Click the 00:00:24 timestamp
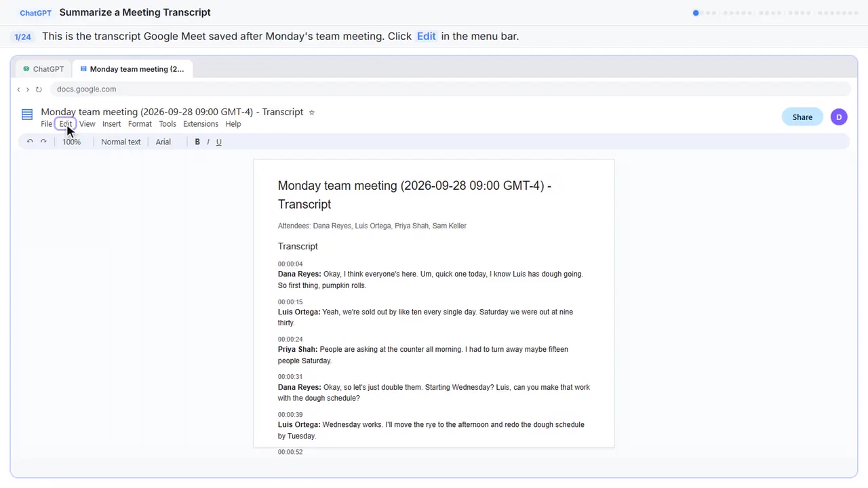This screenshot has height=488, width=868. click(290, 340)
